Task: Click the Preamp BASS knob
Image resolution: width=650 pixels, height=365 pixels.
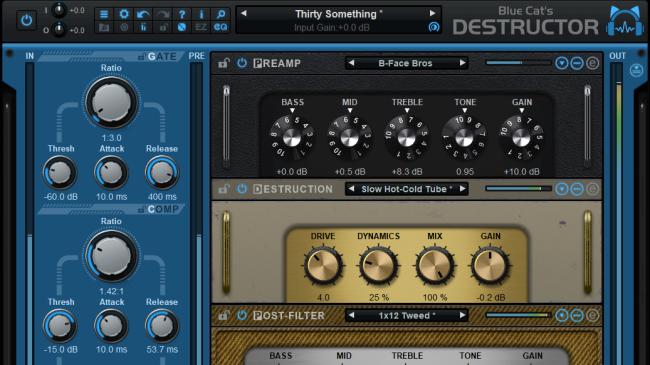Action: pyautogui.click(x=292, y=138)
